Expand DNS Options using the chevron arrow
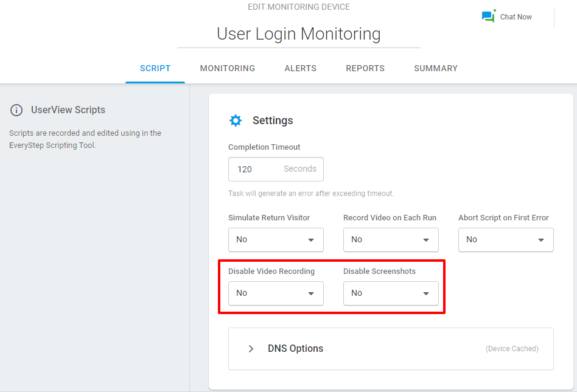Image resolution: width=577 pixels, height=392 pixels. 251,349
